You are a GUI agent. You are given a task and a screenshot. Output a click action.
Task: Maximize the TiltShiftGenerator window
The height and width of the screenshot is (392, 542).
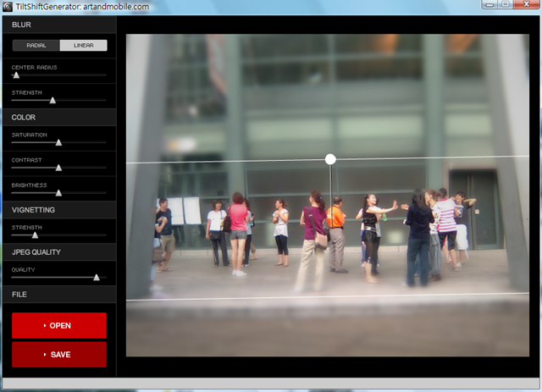click(x=505, y=4)
